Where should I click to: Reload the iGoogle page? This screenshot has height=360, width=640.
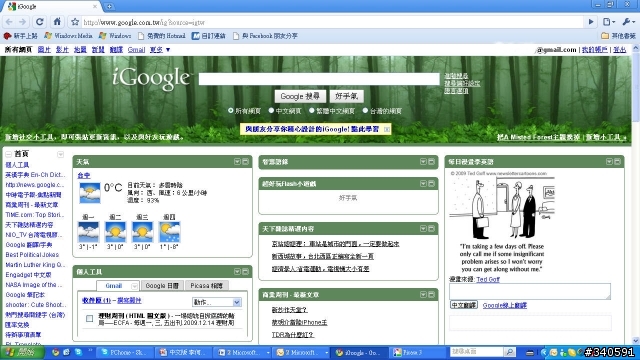[40, 22]
